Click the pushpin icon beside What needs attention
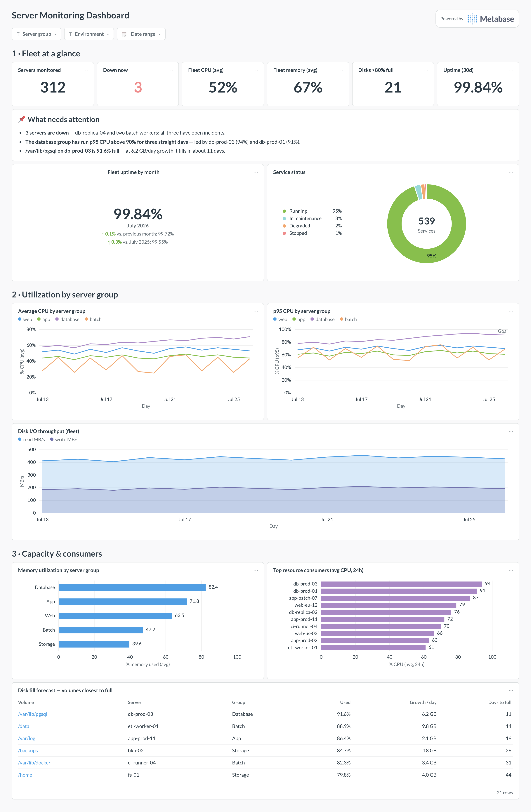The height and width of the screenshot is (812, 531). tap(22, 119)
